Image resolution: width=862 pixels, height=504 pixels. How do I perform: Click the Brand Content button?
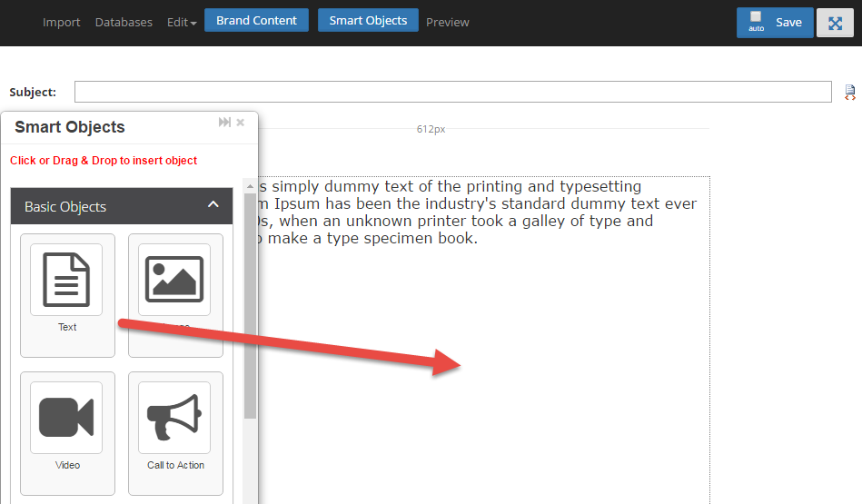click(256, 20)
